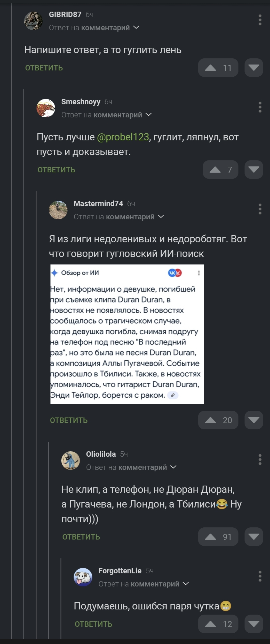This screenshot has height=644, width=270.
Task: Tap ForgottenLie's avatar picture
Action: click(83, 577)
